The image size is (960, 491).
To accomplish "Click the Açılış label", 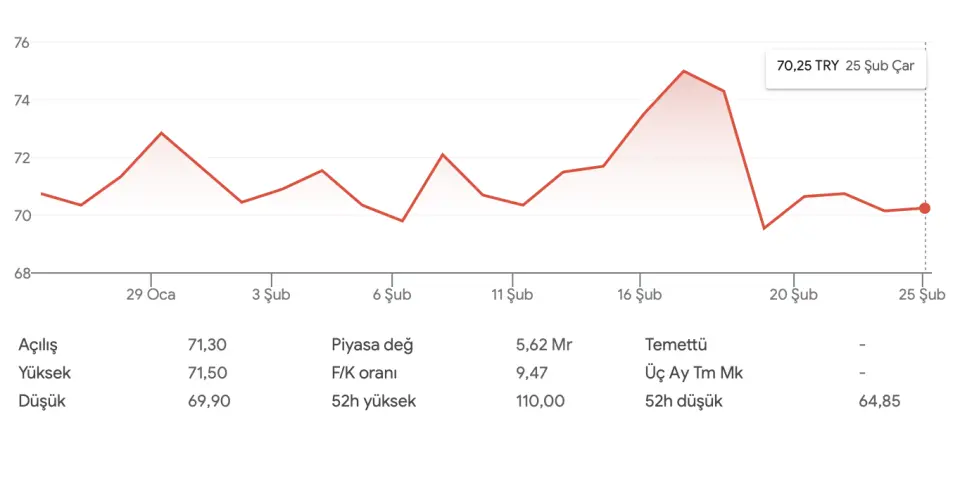I will coord(38,345).
